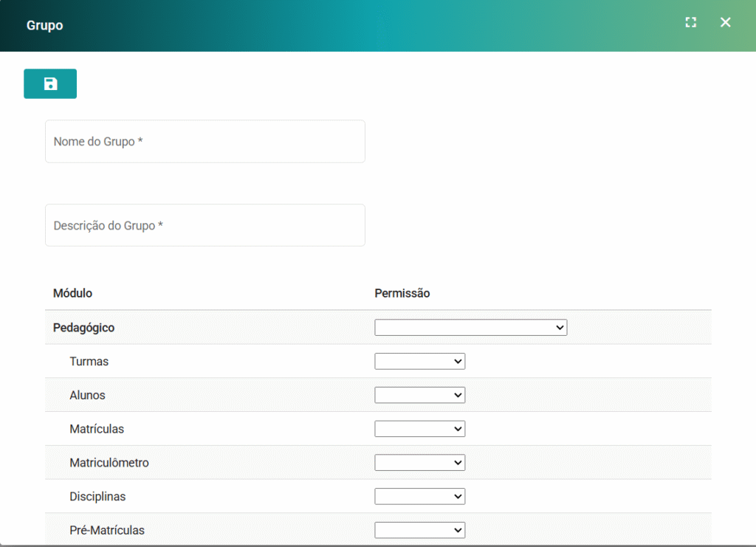
Task: Expand the Alunos permission dropdown
Action: coord(419,395)
